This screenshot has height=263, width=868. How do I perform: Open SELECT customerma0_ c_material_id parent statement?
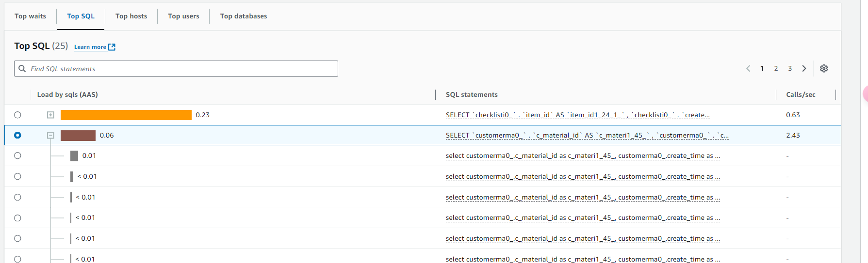coord(587,135)
